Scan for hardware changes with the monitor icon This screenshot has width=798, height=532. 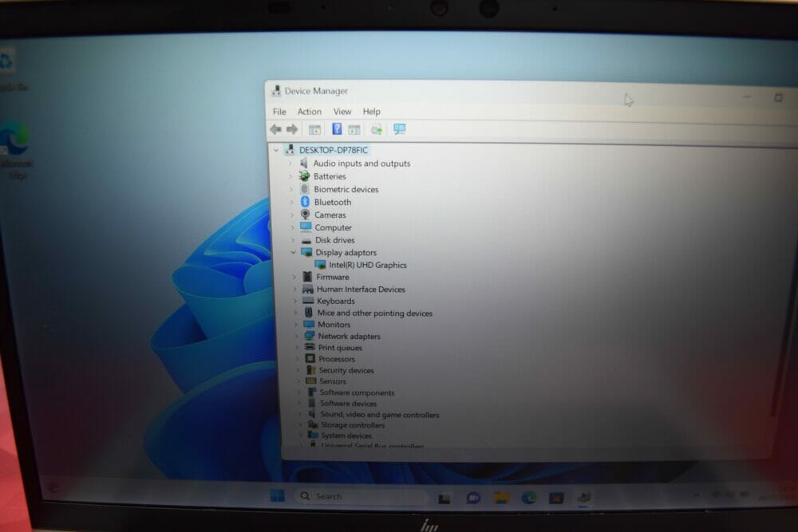click(400, 129)
